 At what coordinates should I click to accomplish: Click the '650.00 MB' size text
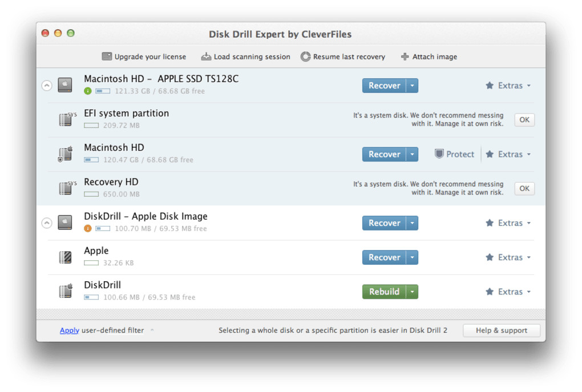click(x=122, y=194)
